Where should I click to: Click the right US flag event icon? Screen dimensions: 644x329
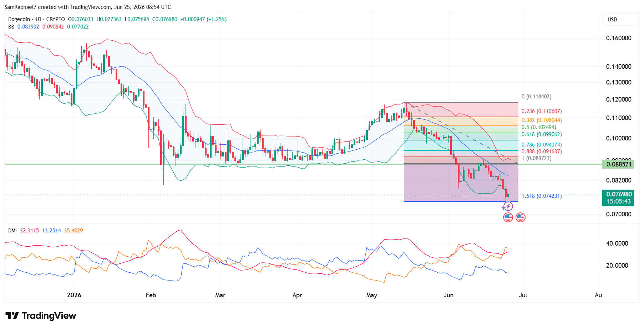tap(521, 217)
